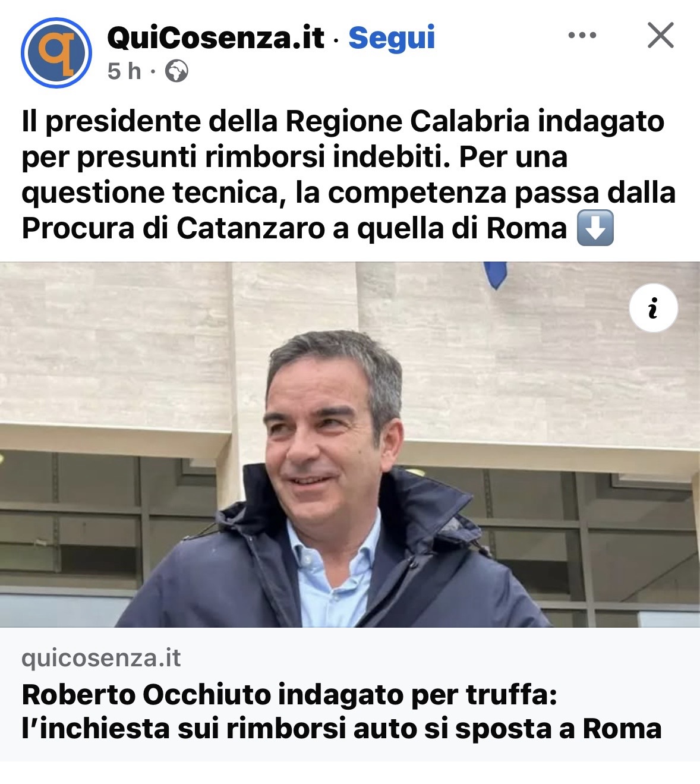Click the '5 h' post timestamp

[x=125, y=71]
